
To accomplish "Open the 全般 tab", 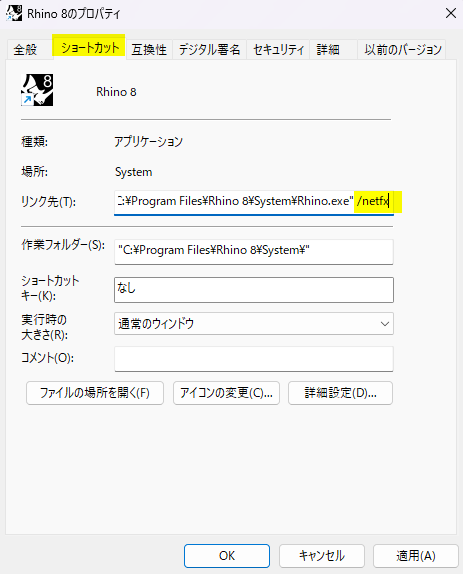I will coord(25,49).
